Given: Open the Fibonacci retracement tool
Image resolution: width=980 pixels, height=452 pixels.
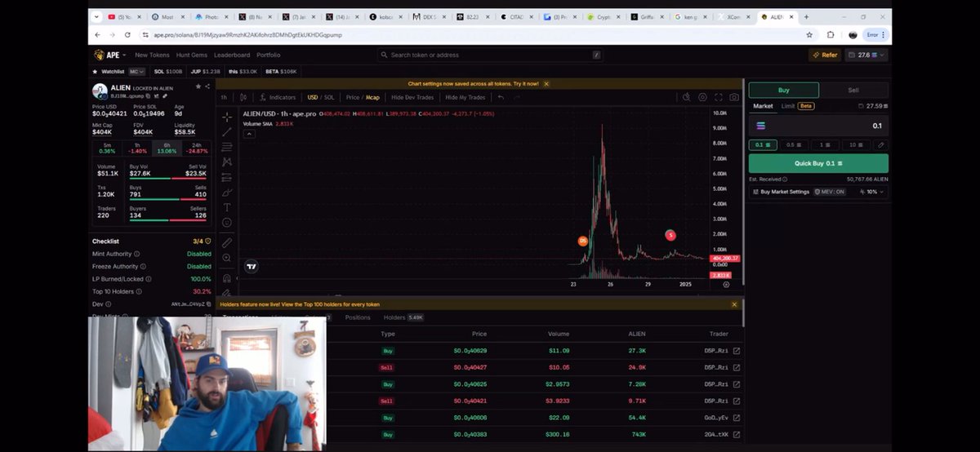Looking at the screenshot, I should pyautogui.click(x=227, y=147).
